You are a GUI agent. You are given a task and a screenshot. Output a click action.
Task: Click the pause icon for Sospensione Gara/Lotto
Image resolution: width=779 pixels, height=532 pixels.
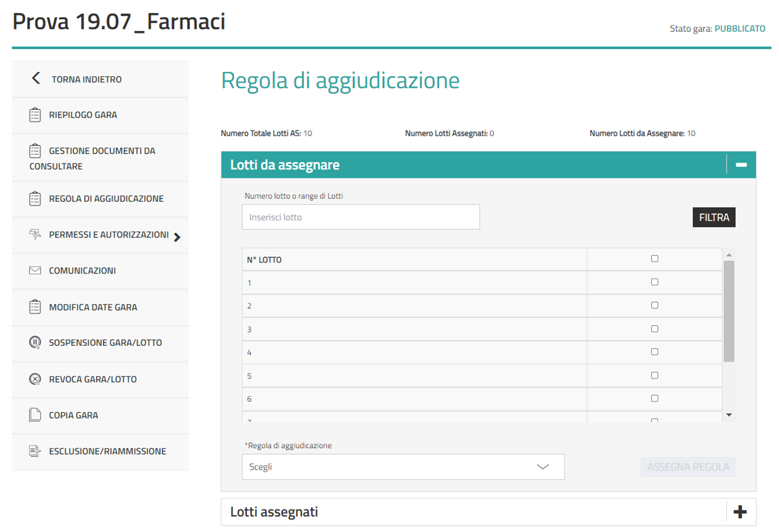click(x=35, y=343)
